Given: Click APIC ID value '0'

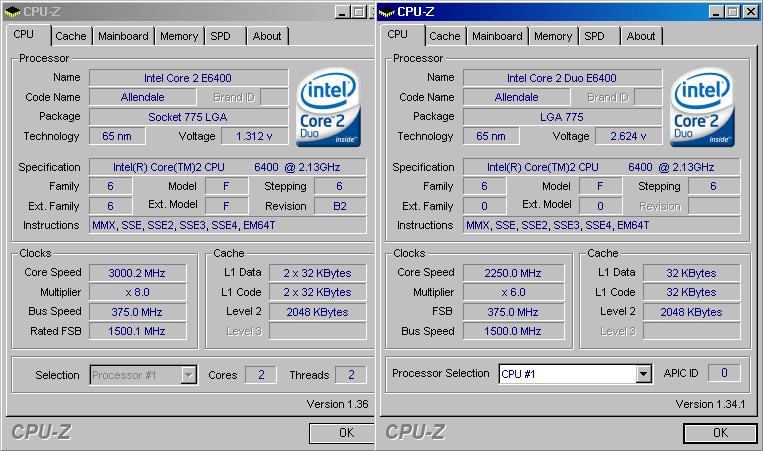Looking at the screenshot, I should click(724, 373).
